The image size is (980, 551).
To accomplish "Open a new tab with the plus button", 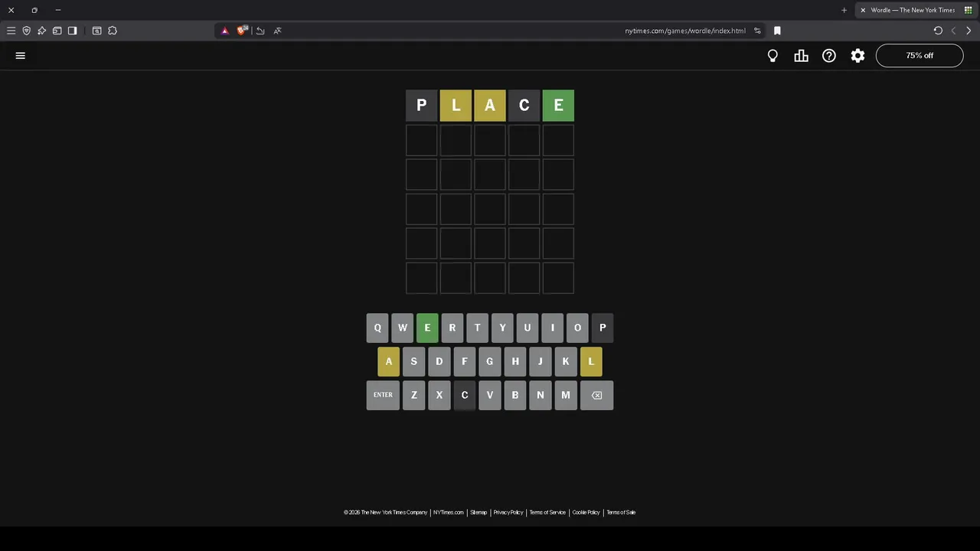I will pos(844,10).
